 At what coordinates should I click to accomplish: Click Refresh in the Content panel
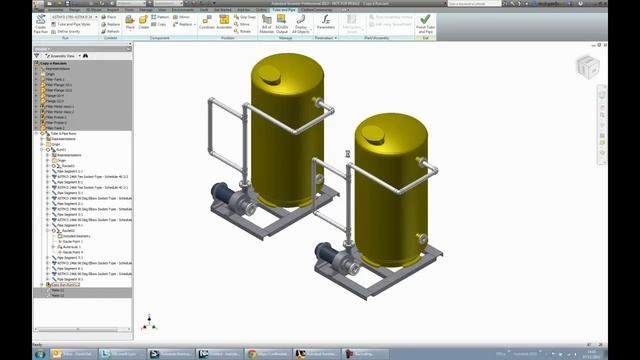coord(110,31)
